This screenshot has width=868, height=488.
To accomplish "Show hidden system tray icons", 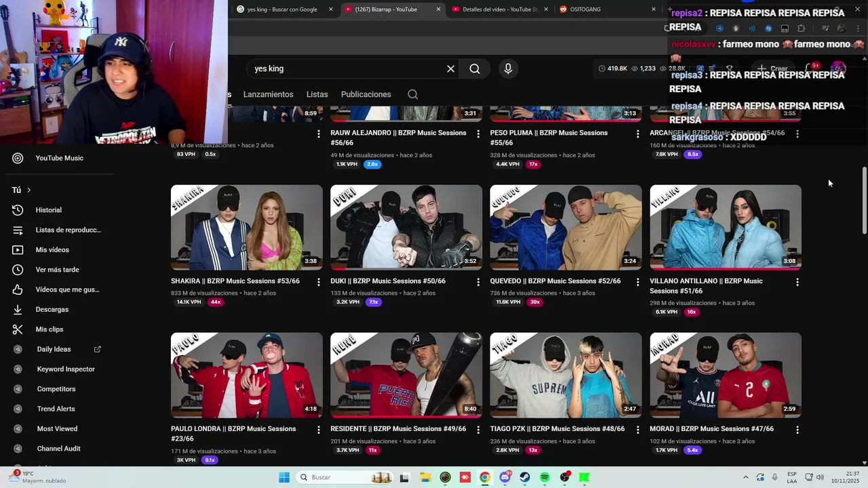I will pos(745,477).
